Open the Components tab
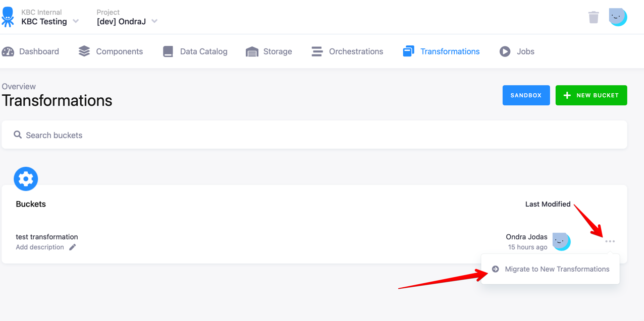644x321 pixels. click(x=111, y=51)
